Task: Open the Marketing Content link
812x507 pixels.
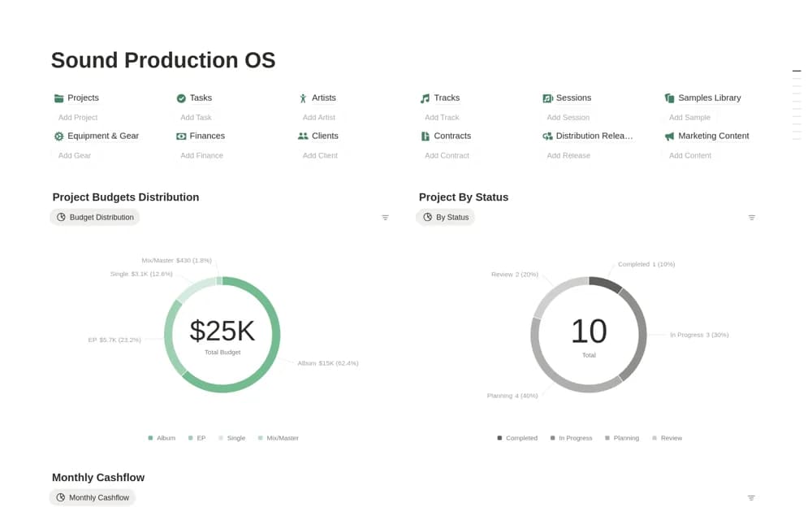Action: click(x=714, y=136)
